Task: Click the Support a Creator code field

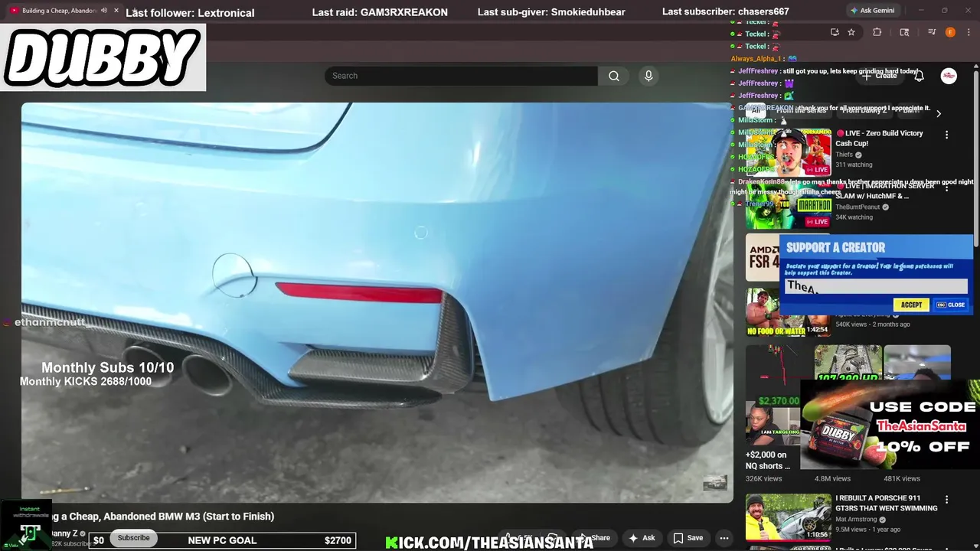Action: (876, 286)
